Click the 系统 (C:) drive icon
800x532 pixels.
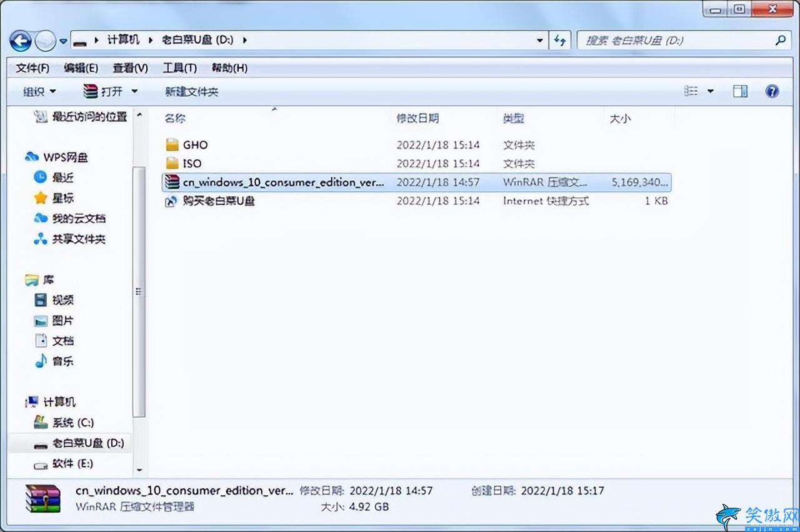point(41,422)
